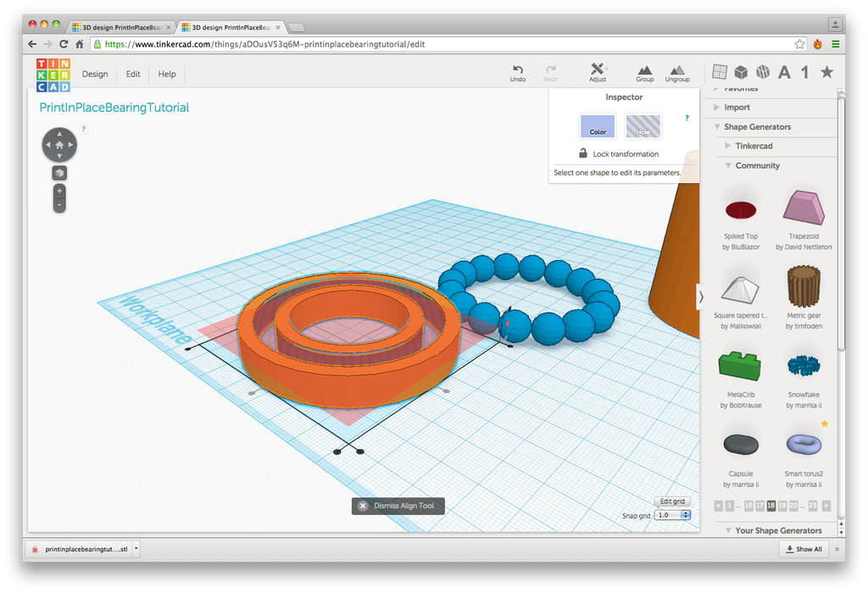Zoom in with the plus button

[59, 191]
